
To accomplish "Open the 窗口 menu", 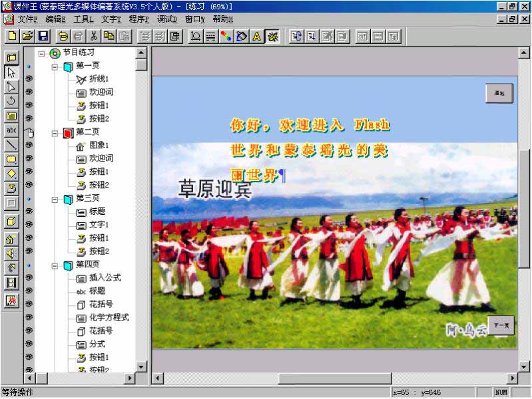I will (195, 19).
